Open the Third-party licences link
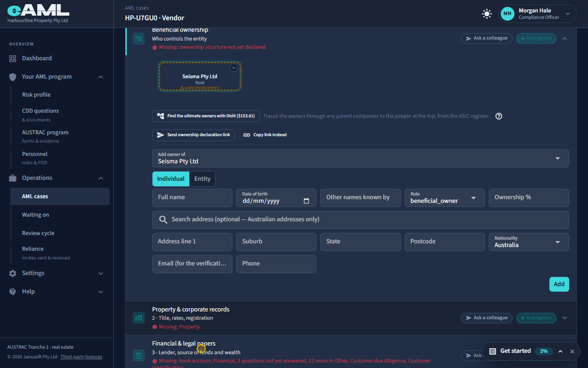Screen dimensions: 588x368 coord(81,357)
